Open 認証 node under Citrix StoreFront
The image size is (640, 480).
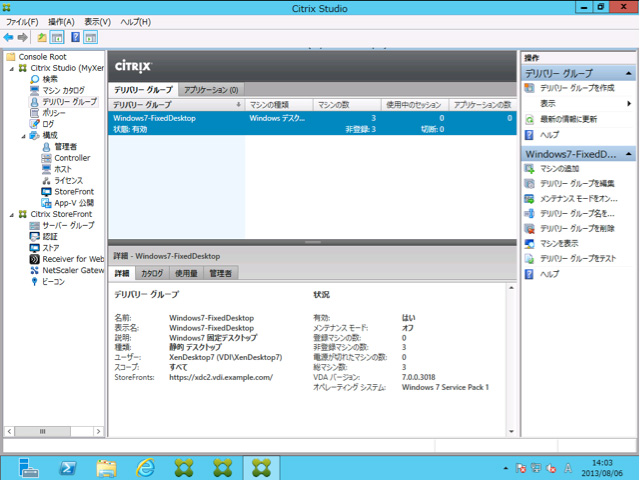click(50, 236)
